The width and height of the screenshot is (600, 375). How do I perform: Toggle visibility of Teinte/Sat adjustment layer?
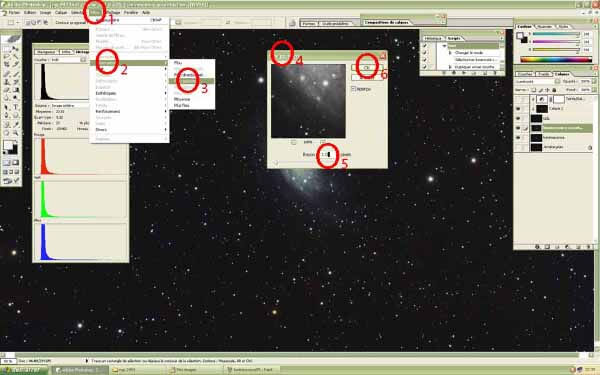[x=518, y=99]
